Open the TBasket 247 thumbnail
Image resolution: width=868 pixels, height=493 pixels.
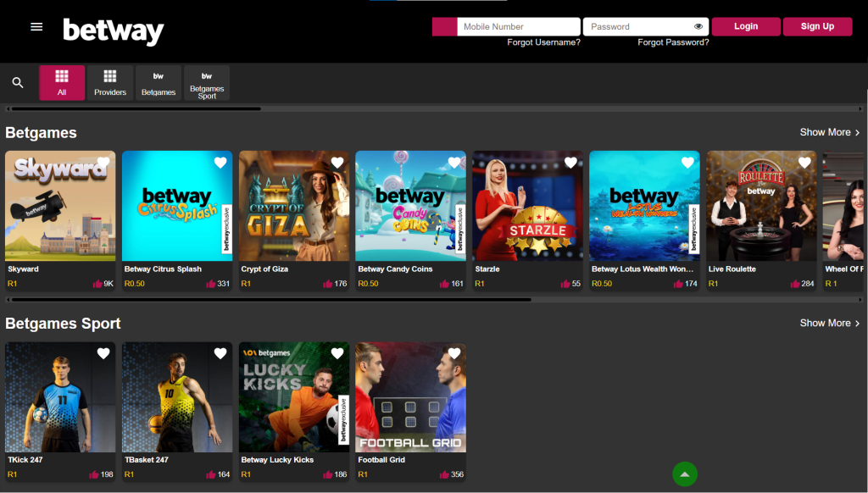(177, 396)
